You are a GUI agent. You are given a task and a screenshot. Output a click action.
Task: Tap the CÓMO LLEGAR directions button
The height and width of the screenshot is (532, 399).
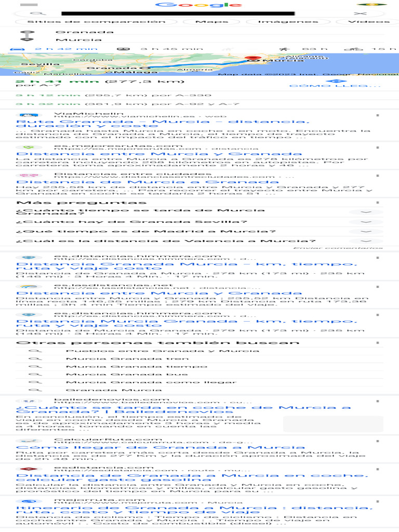335,84
